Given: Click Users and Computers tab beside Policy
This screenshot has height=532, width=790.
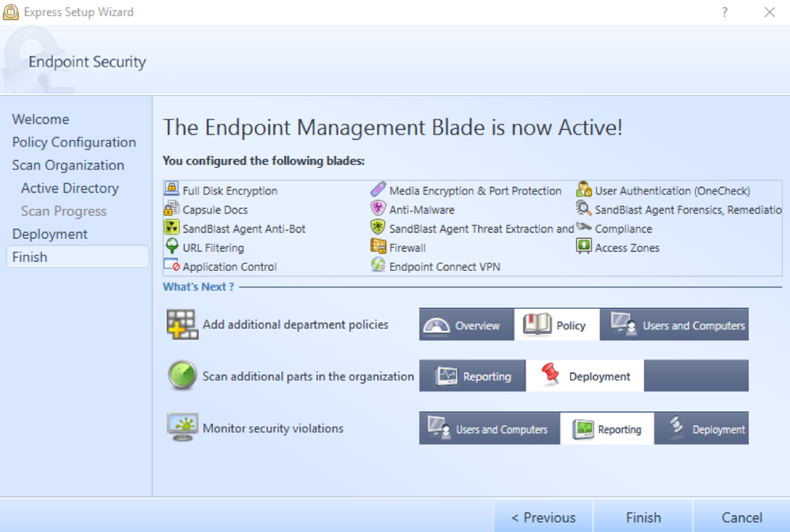Looking at the screenshot, I should 674,325.
